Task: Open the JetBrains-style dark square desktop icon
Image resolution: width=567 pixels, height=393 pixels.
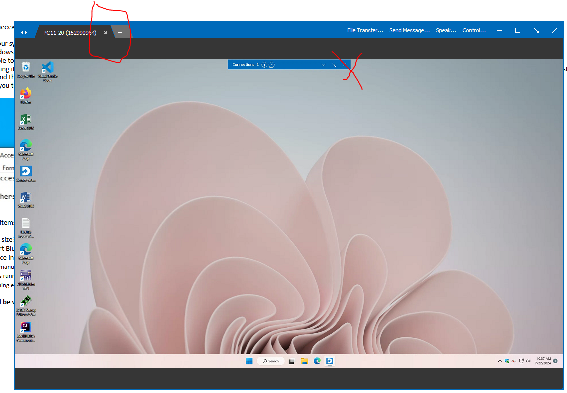Action: coord(26,332)
